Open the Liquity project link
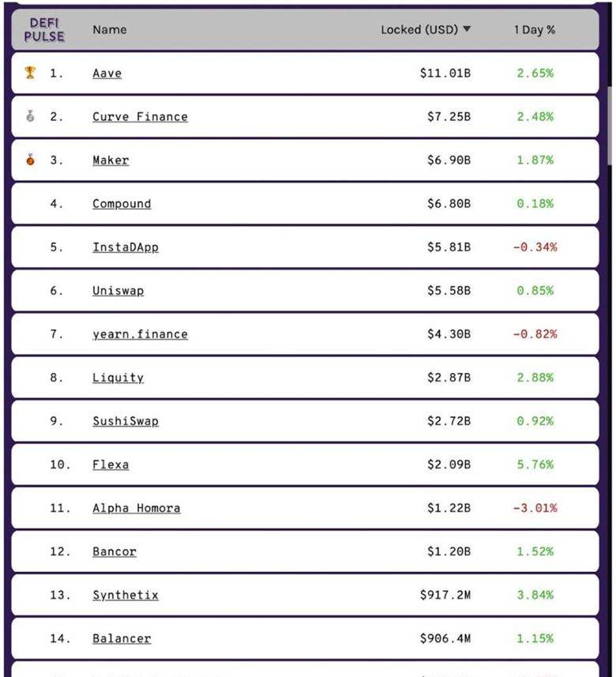Viewport: 616px width, 677px height. tap(118, 378)
